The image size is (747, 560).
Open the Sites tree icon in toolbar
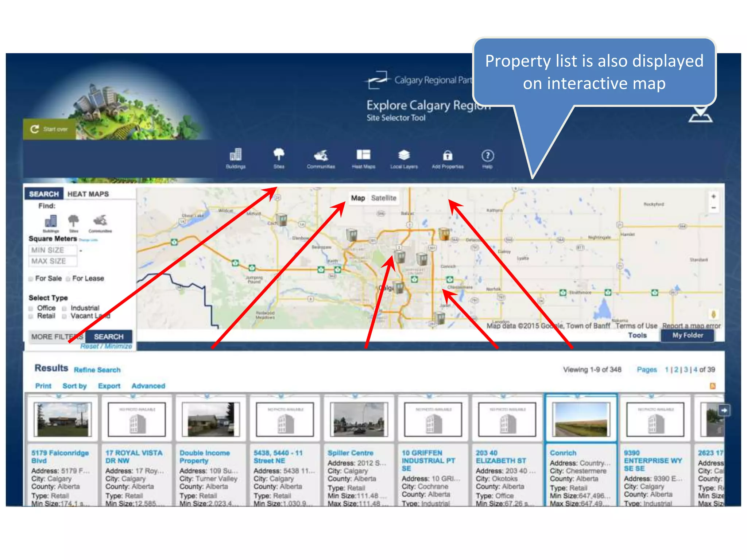[x=279, y=158]
